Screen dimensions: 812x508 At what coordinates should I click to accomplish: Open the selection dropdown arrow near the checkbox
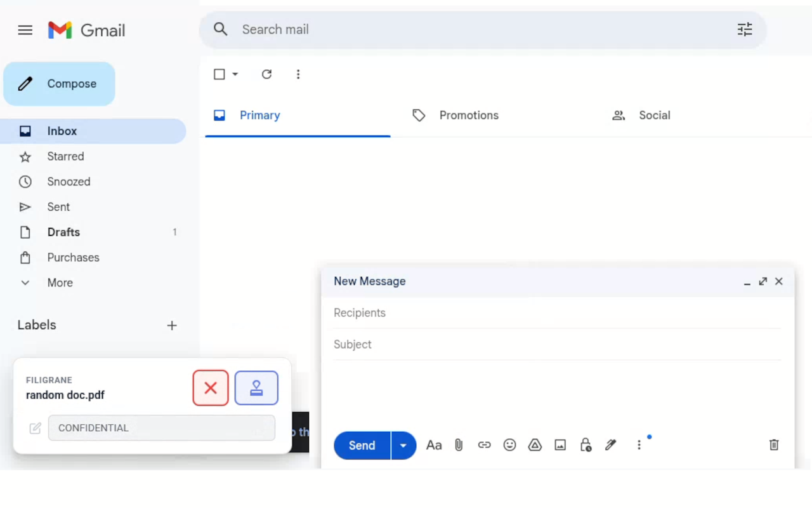[234, 74]
